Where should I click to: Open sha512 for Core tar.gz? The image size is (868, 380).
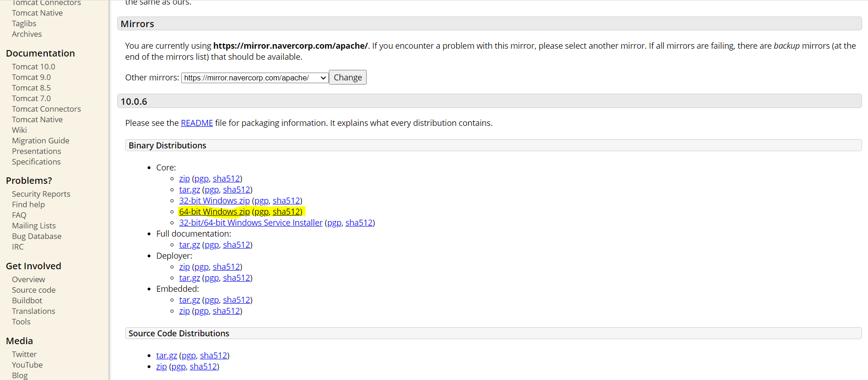pos(236,190)
